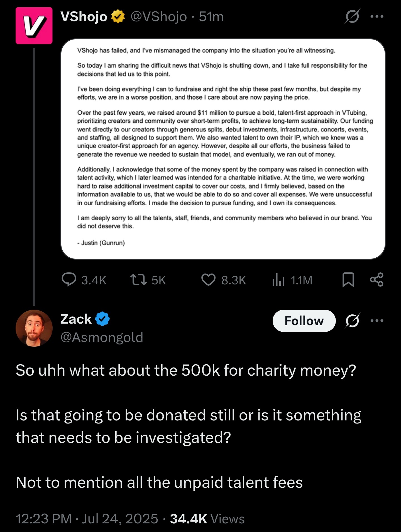Viewport: 401px width, 532px height.
Task: Tap VShojo's gold verified badge
Action: tap(118, 16)
